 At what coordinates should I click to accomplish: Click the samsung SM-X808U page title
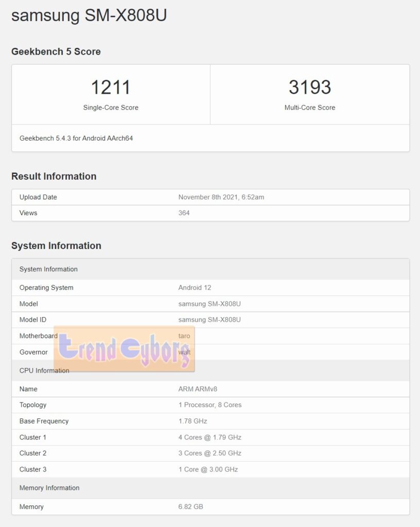(89, 15)
